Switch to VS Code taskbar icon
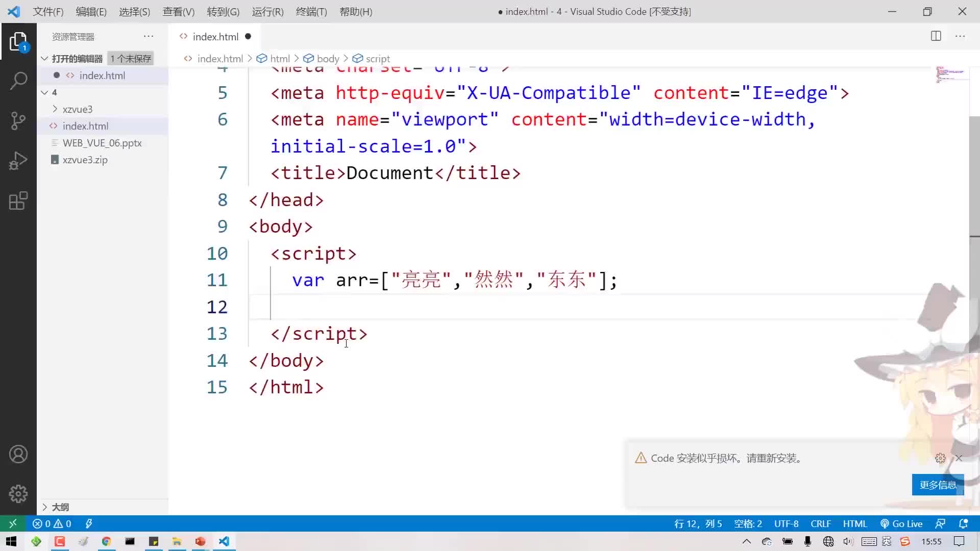 pos(224,541)
